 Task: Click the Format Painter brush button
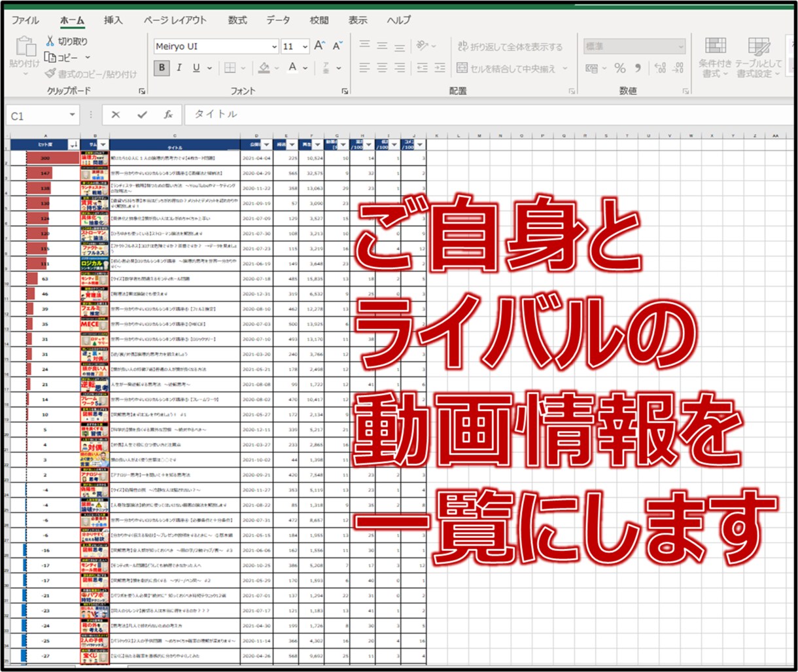[x=91, y=74]
